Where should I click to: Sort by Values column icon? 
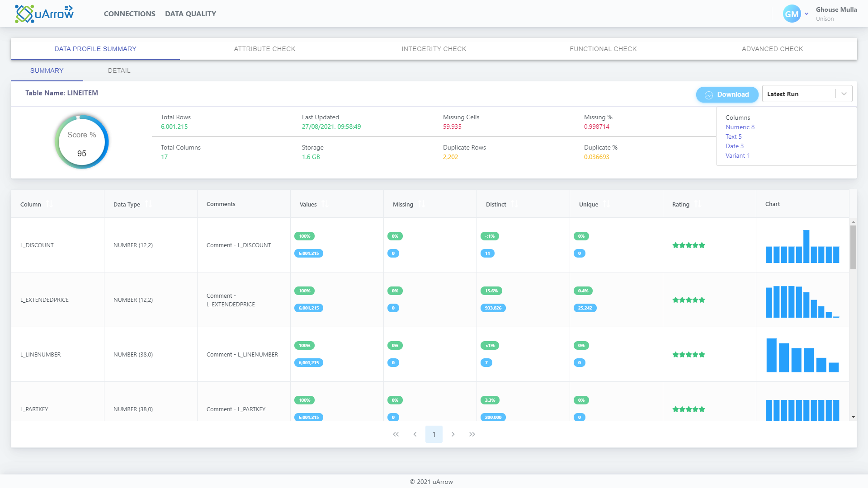coord(325,204)
